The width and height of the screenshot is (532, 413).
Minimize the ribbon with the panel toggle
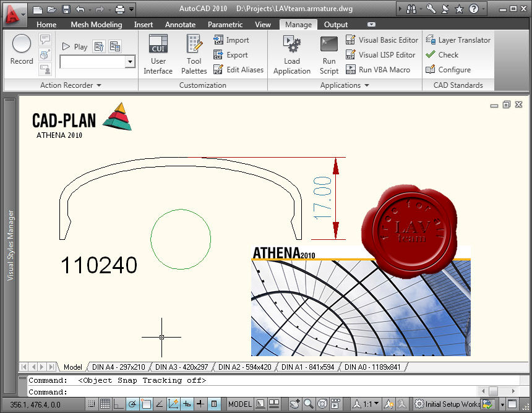click(x=372, y=24)
